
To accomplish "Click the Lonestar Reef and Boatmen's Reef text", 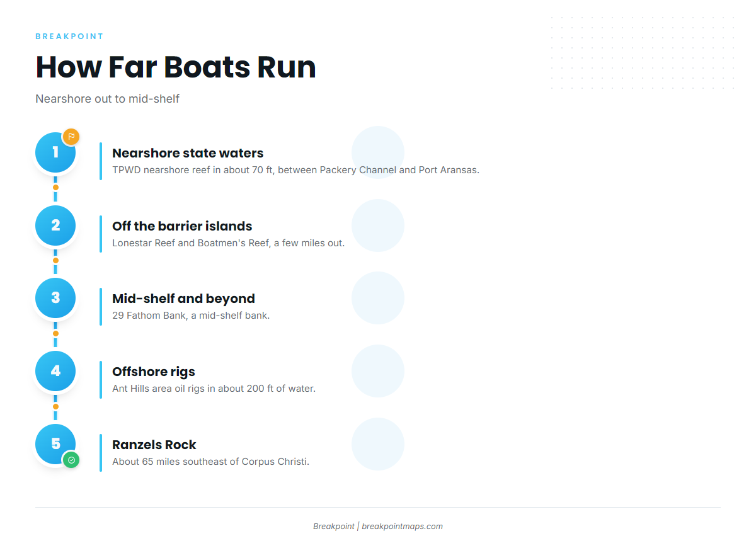I will pos(228,243).
